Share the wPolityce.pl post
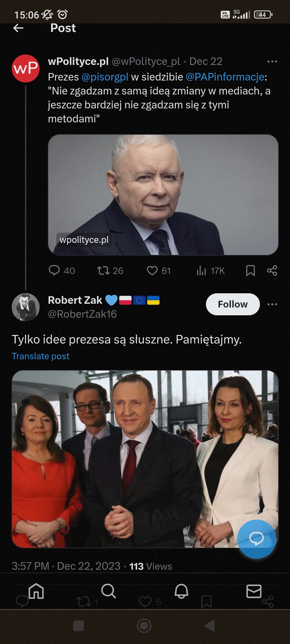290x644 pixels. pyautogui.click(x=272, y=270)
